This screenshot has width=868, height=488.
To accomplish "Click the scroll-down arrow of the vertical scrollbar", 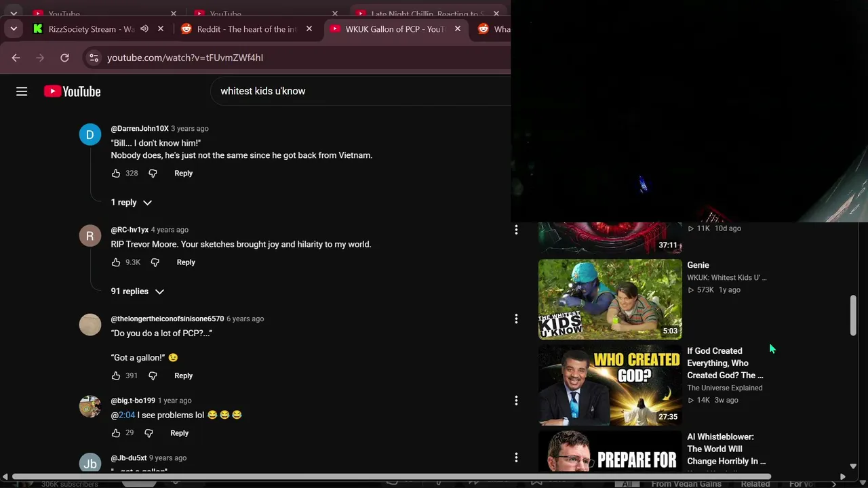I will pos(853,466).
